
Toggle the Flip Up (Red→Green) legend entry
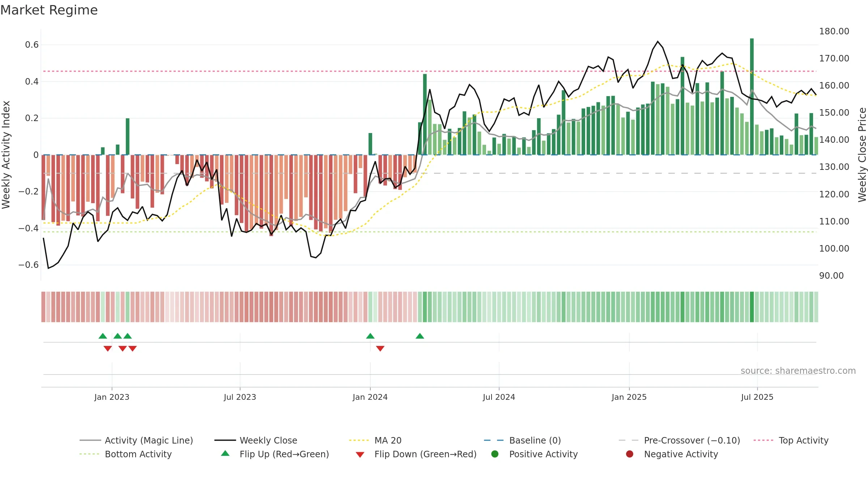coord(275,454)
